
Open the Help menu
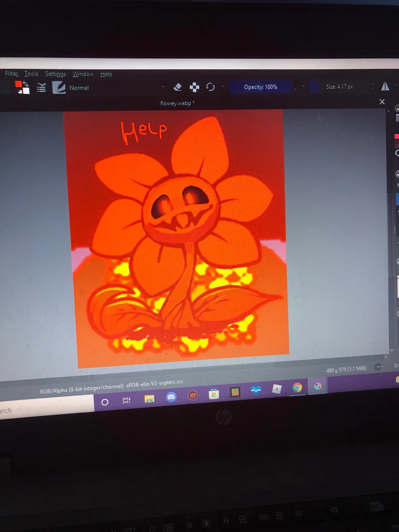pos(106,74)
